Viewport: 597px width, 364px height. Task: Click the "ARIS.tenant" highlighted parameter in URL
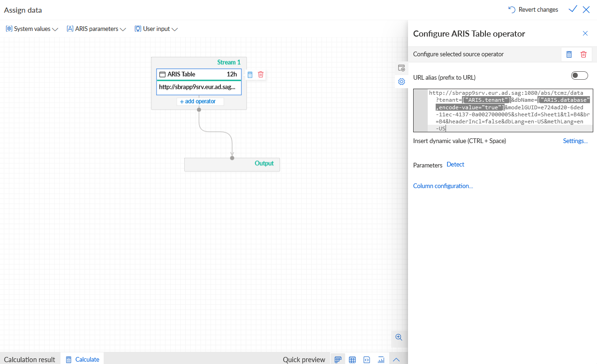coord(486,100)
